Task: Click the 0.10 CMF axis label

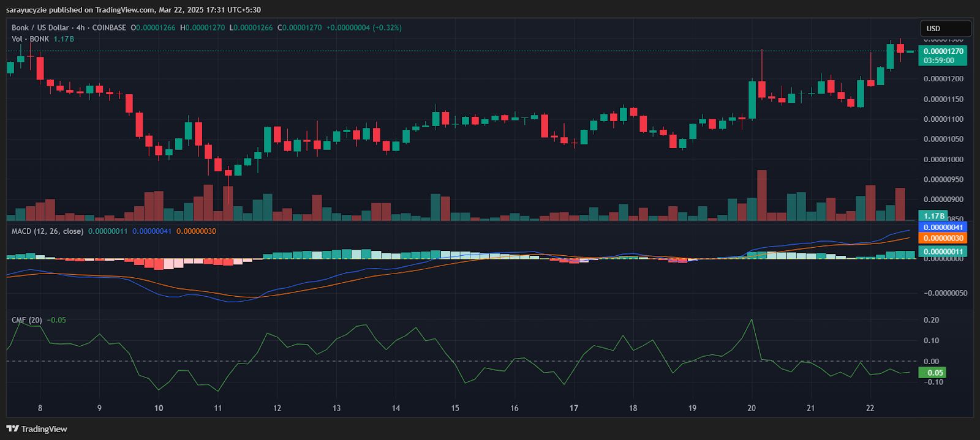Action: coord(931,341)
